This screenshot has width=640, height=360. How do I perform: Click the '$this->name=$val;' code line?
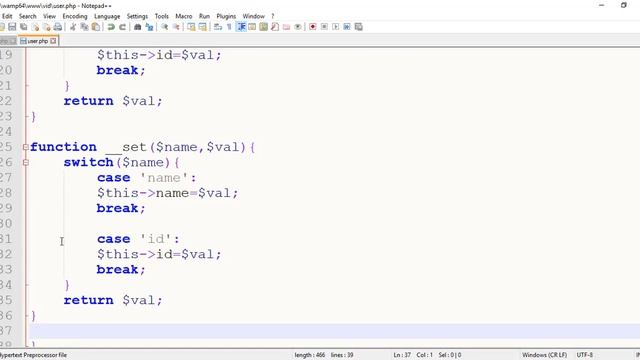[167, 193]
